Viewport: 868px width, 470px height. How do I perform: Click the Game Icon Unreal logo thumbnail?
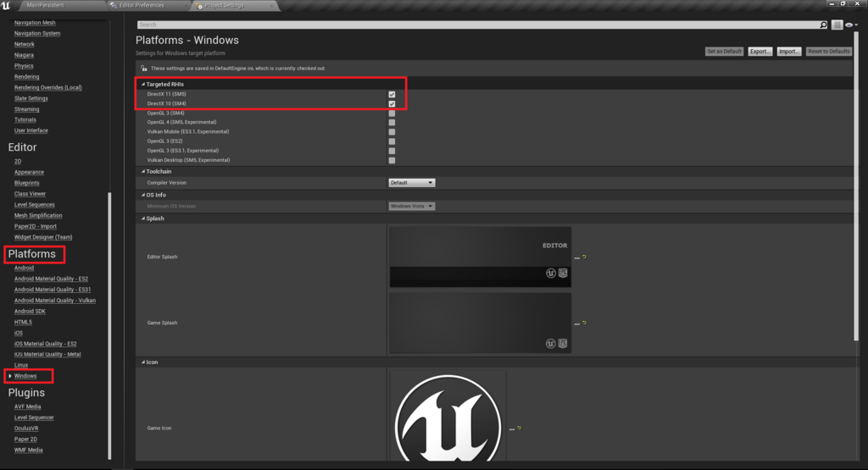pyautogui.click(x=448, y=415)
